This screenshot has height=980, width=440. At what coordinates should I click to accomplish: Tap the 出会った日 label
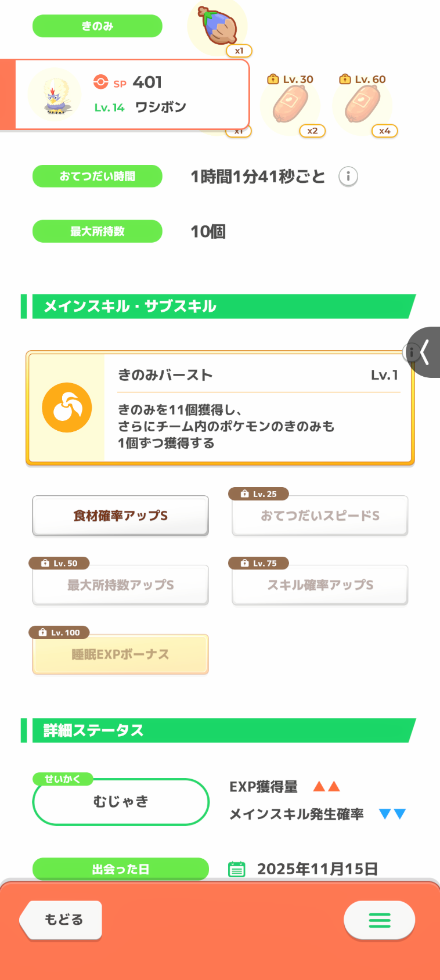click(120, 869)
